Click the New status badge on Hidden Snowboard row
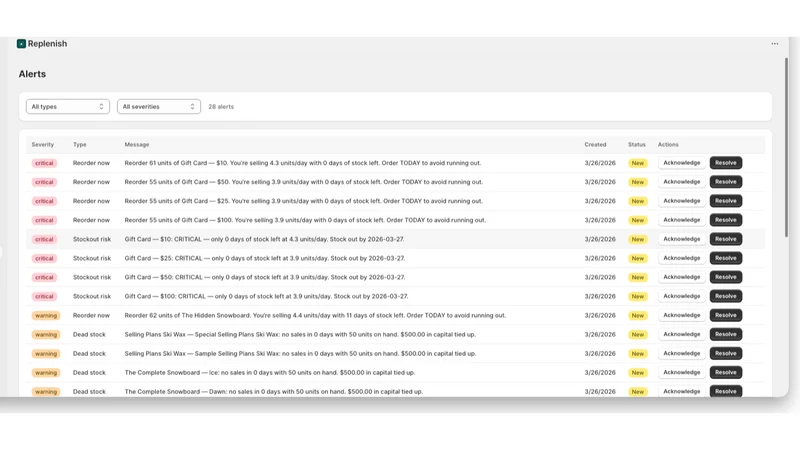This screenshot has width=800, height=450. (x=638, y=316)
